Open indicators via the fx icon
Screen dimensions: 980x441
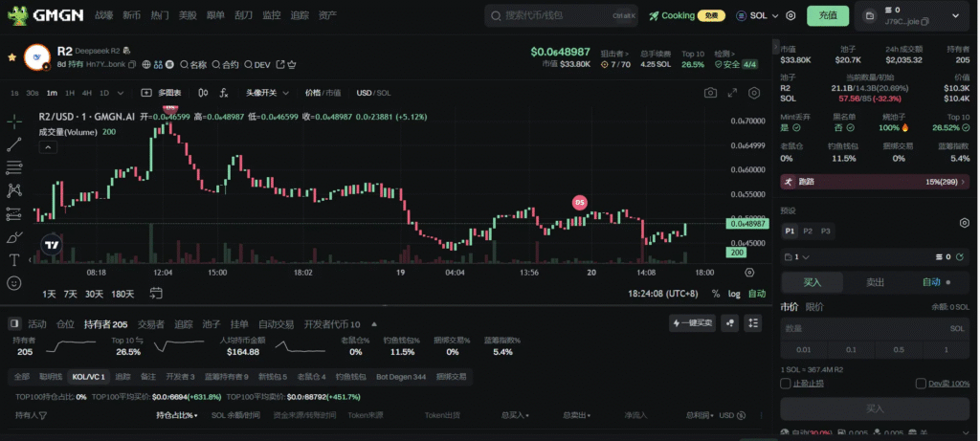pyautogui.click(x=223, y=93)
